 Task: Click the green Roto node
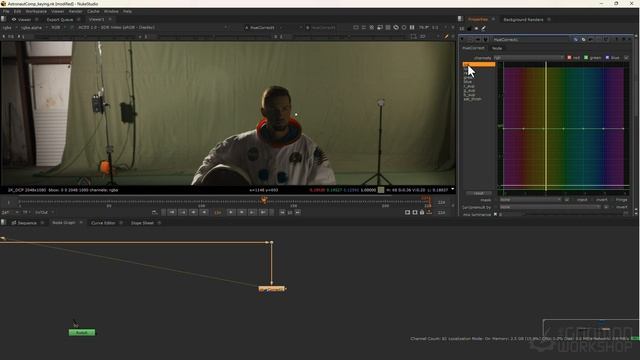(x=82, y=332)
